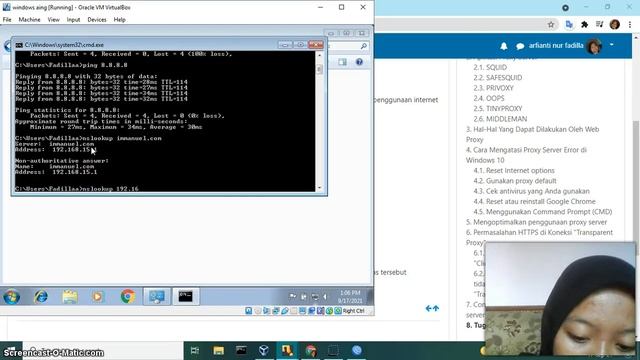Bookmark this page with the star icon
This screenshot has height=360, width=640.
click(x=551, y=25)
